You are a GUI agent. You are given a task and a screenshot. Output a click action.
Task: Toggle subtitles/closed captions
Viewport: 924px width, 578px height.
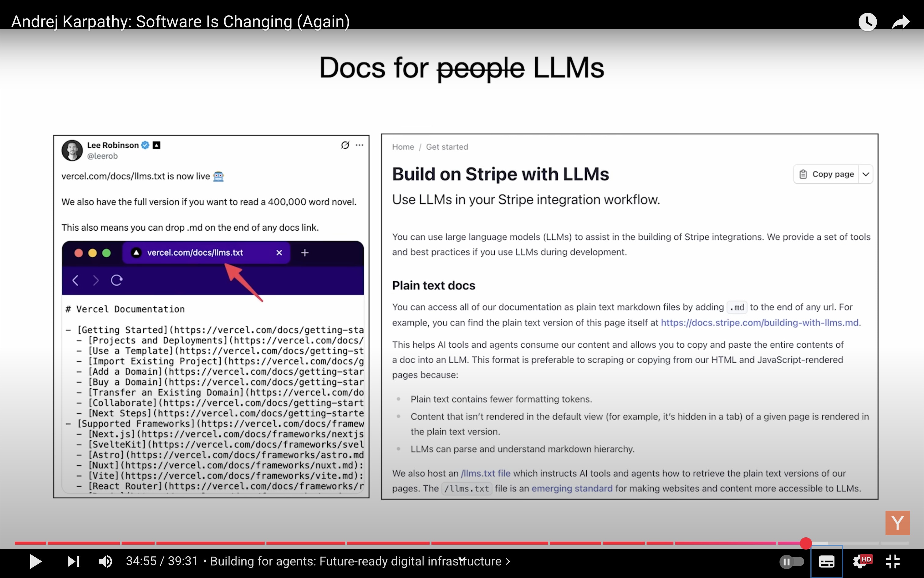(827, 561)
